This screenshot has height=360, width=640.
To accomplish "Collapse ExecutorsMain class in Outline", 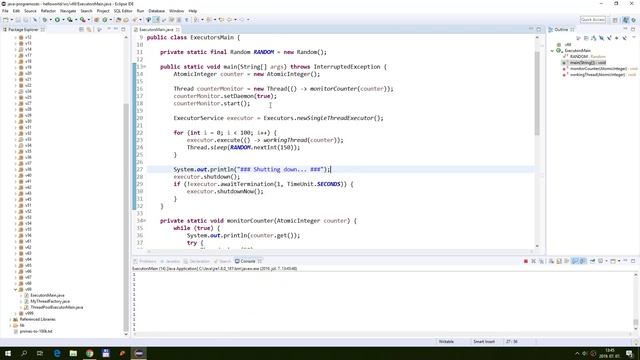I will tap(553, 51).
